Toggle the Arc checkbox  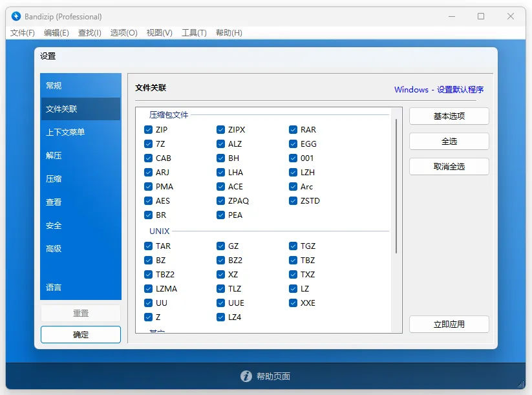[x=293, y=187]
